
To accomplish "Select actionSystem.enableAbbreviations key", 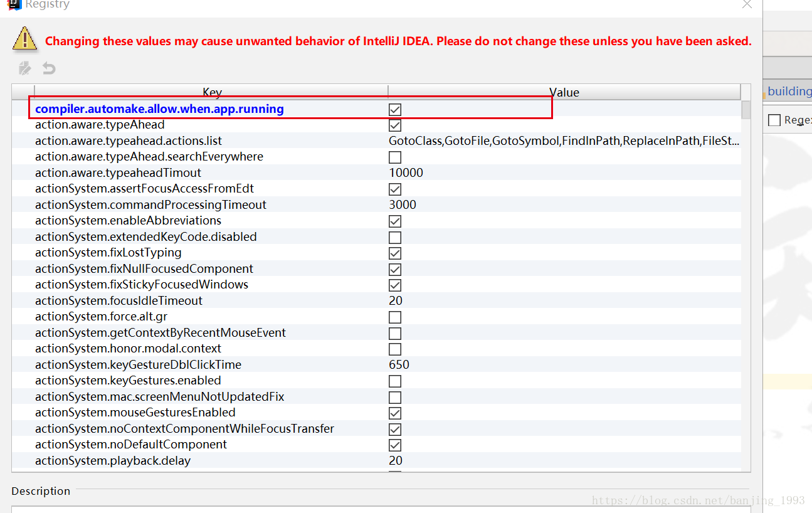I will pos(128,221).
